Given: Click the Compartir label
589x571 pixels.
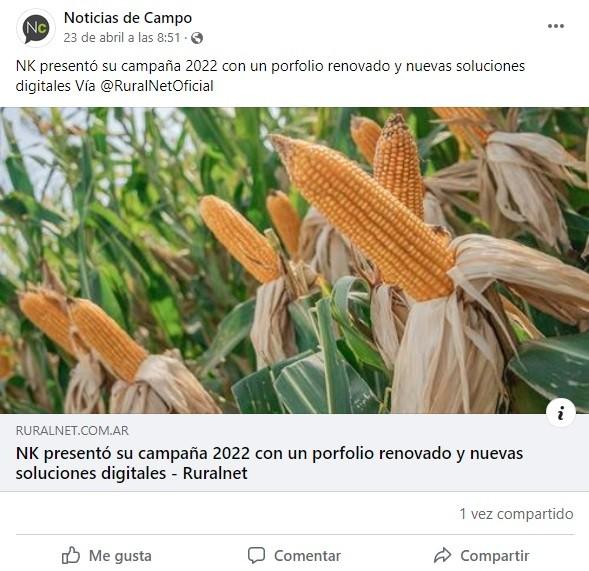Looking at the screenshot, I should [x=495, y=556].
